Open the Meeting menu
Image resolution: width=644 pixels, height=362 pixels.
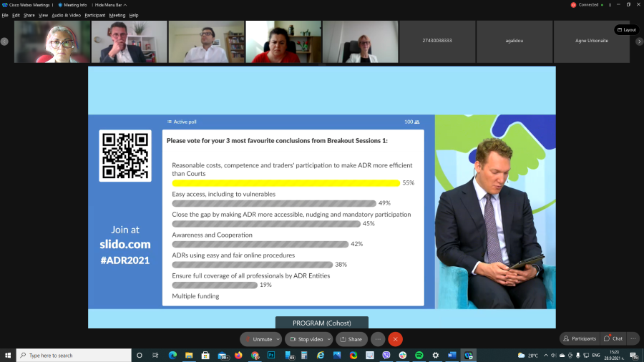click(x=117, y=15)
